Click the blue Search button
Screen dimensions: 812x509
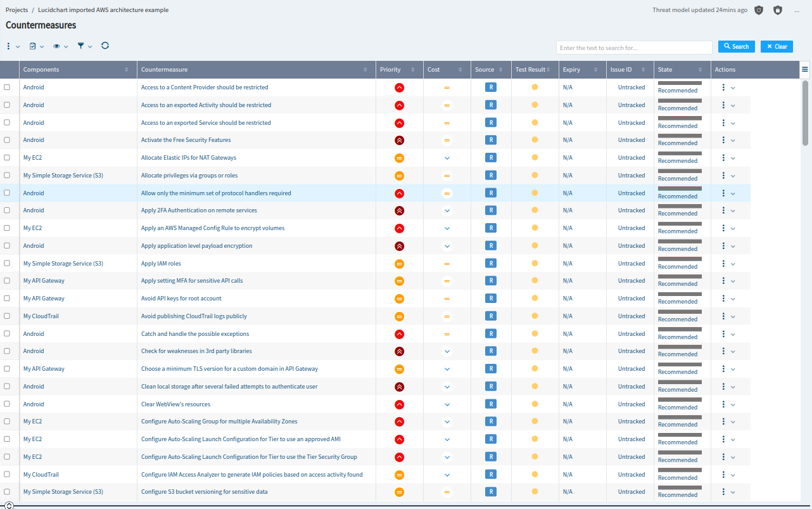[x=736, y=47]
